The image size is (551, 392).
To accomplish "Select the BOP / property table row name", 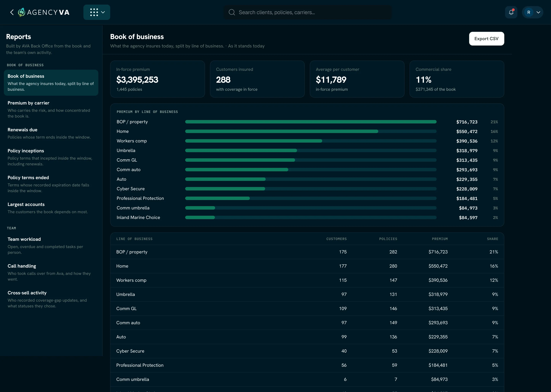I will tap(132, 252).
